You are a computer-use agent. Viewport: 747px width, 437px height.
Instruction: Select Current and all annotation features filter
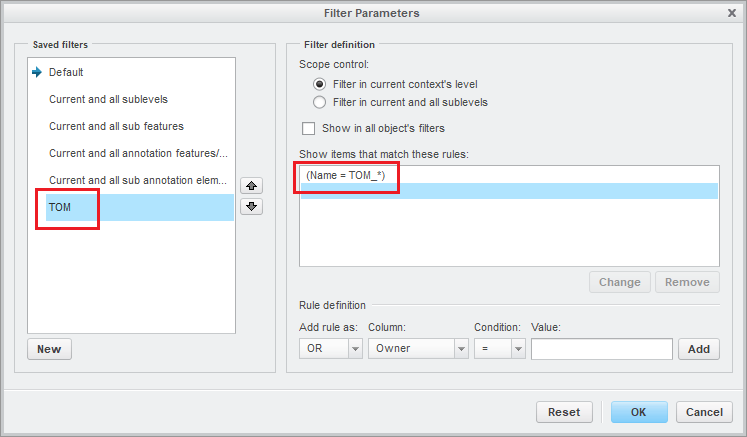pyautogui.click(x=138, y=153)
